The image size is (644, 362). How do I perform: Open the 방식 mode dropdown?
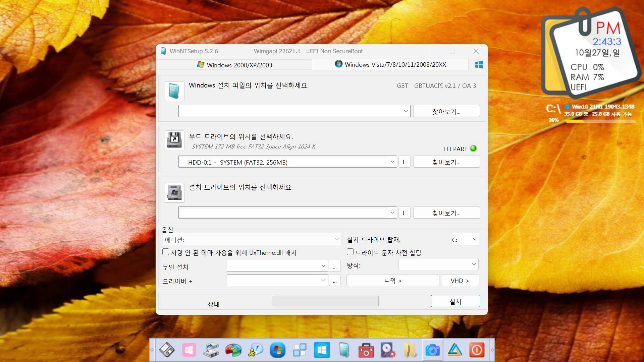click(438, 264)
